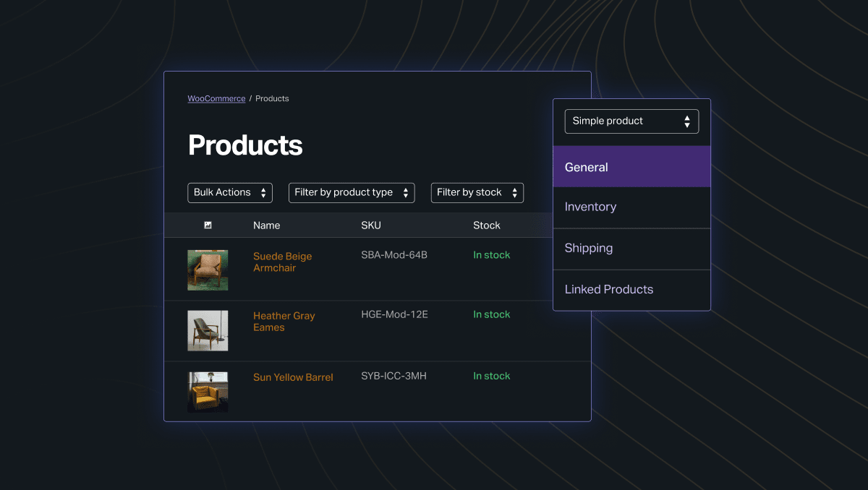Click SKU value SBA-Mod-64B
Image resolution: width=868 pixels, height=490 pixels.
point(394,255)
